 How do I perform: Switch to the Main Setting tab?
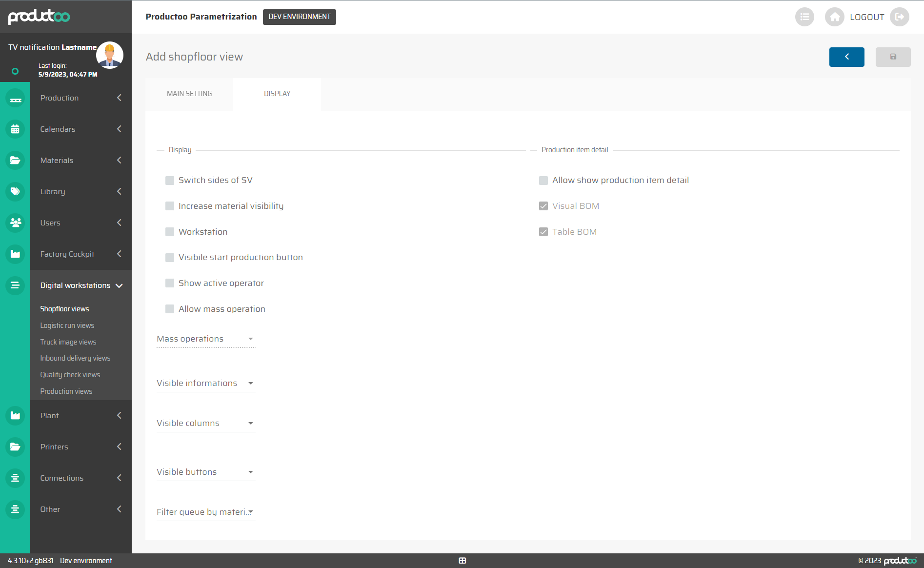(x=189, y=94)
